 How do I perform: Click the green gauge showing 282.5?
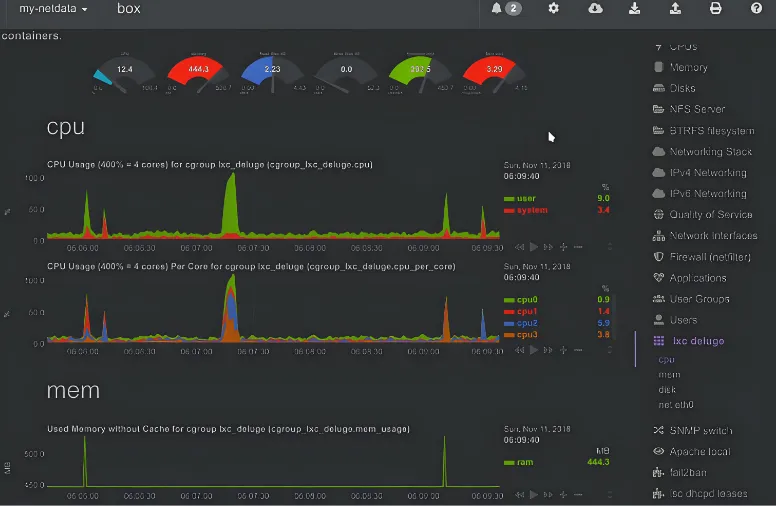(x=420, y=73)
